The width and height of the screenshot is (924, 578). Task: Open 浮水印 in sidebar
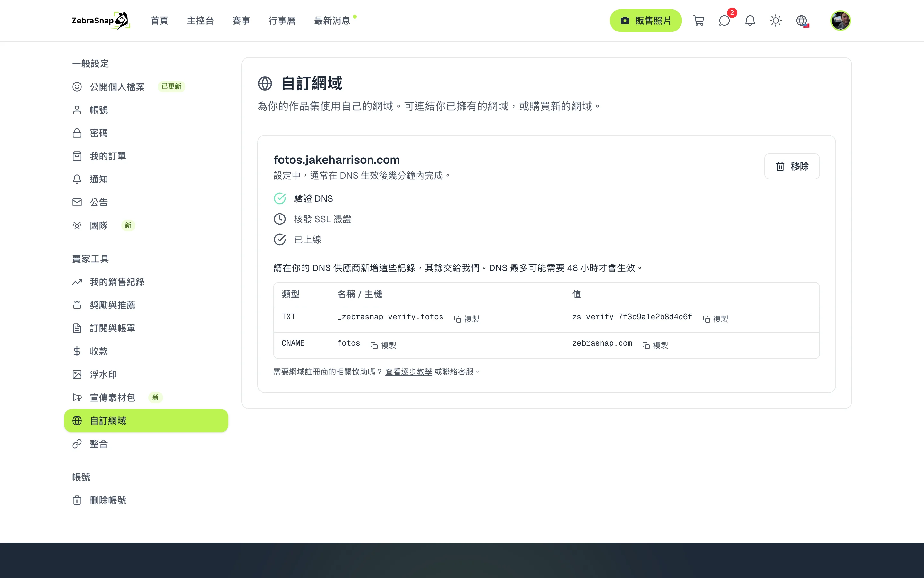coord(146,375)
